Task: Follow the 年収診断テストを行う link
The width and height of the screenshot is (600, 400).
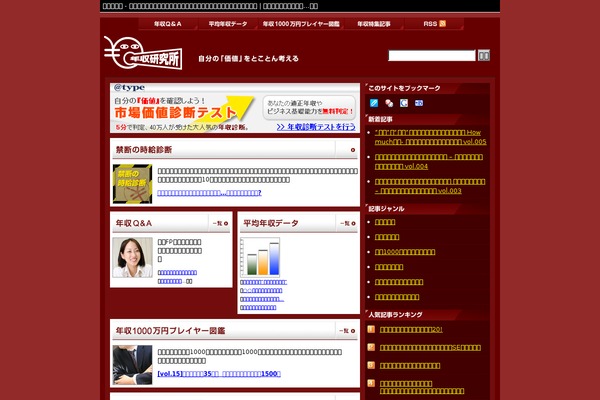Action: pos(316,127)
